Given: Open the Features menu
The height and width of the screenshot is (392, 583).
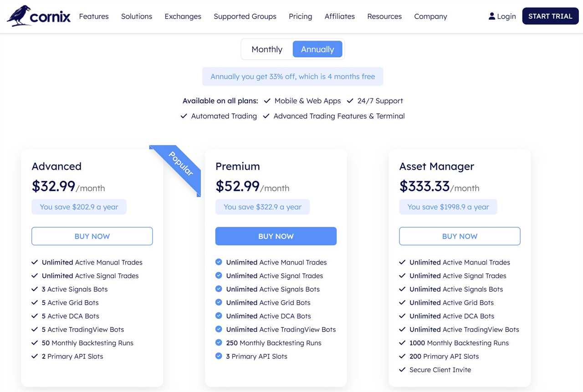Looking at the screenshot, I should click(x=93, y=16).
